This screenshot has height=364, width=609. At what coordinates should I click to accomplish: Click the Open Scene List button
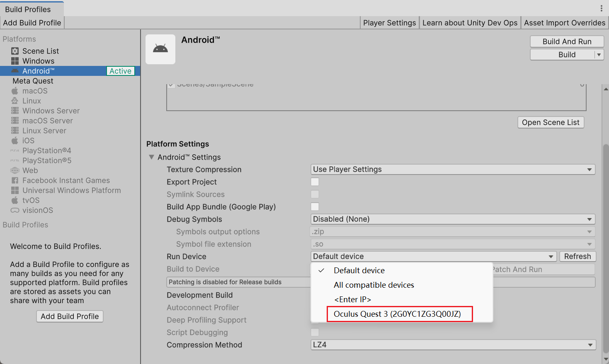551,122
